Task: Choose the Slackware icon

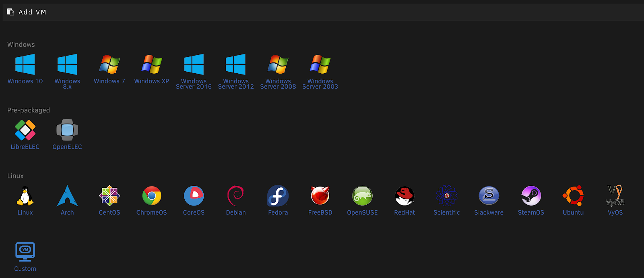Action: (489, 196)
